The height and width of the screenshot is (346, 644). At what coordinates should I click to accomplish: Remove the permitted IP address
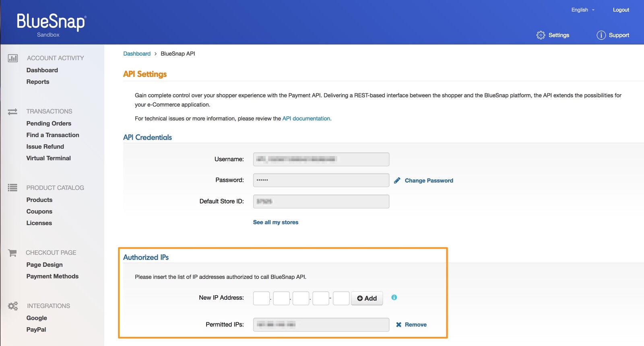tap(411, 325)
